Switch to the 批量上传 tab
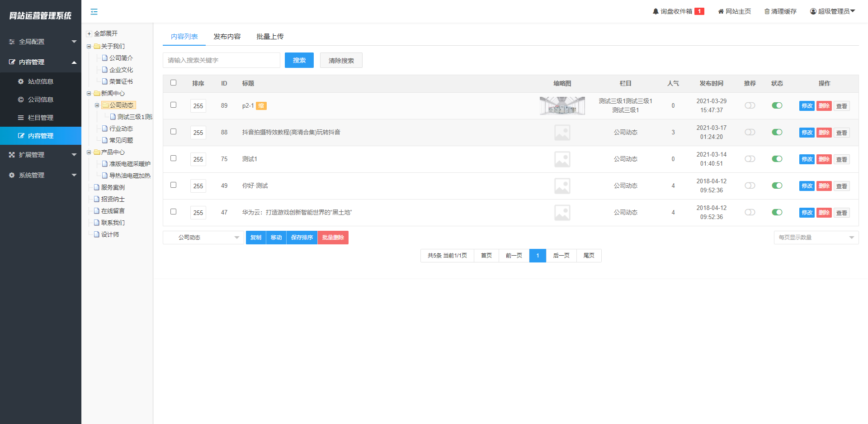 (270, 37)
